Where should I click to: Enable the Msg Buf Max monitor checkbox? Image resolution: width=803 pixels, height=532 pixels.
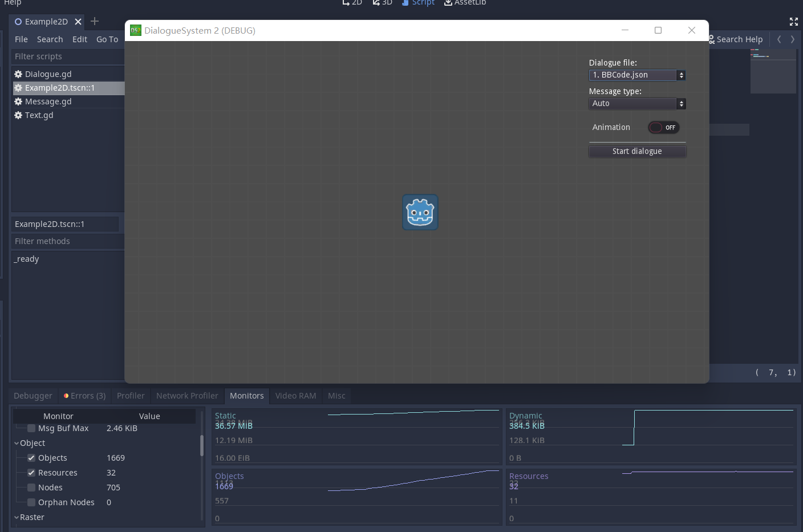[x=31, y=428]
